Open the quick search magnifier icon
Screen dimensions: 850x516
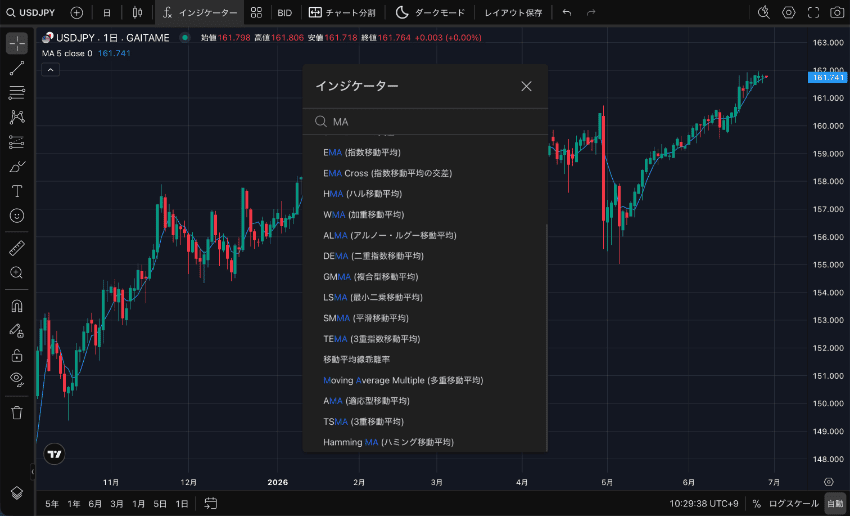click(764, 12)
